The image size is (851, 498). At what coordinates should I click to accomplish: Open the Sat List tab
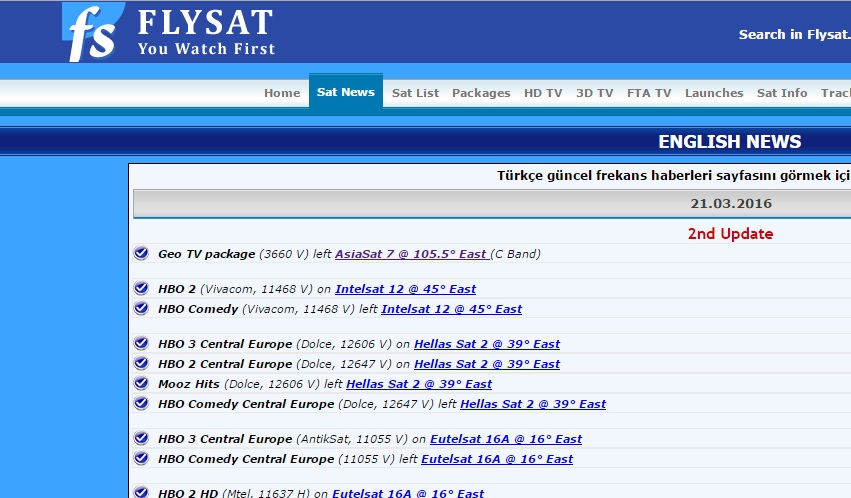point(415,93)
